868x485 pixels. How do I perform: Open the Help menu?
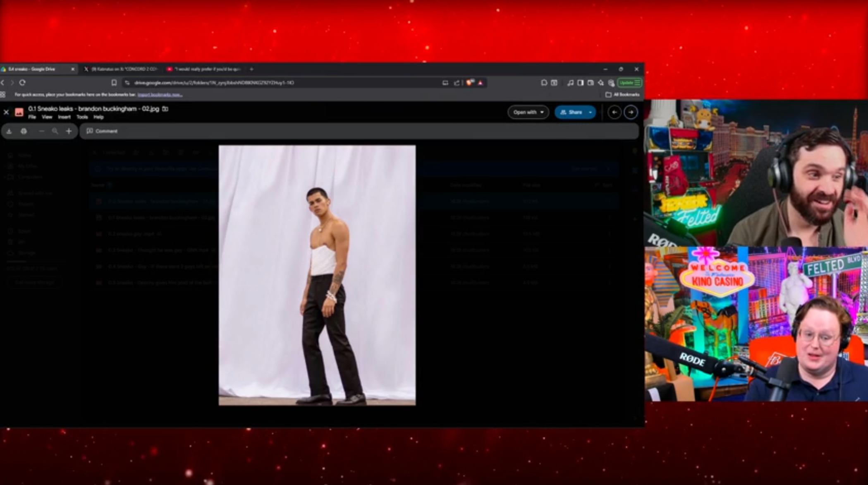(x=98, y=117)
